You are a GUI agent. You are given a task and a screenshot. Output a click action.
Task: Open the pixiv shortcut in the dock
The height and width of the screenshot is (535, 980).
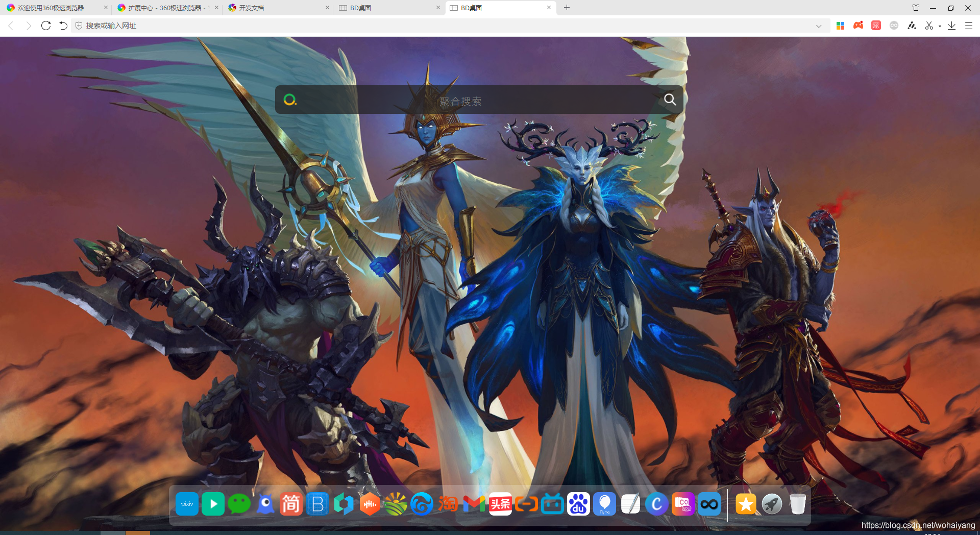coord(187,504)
